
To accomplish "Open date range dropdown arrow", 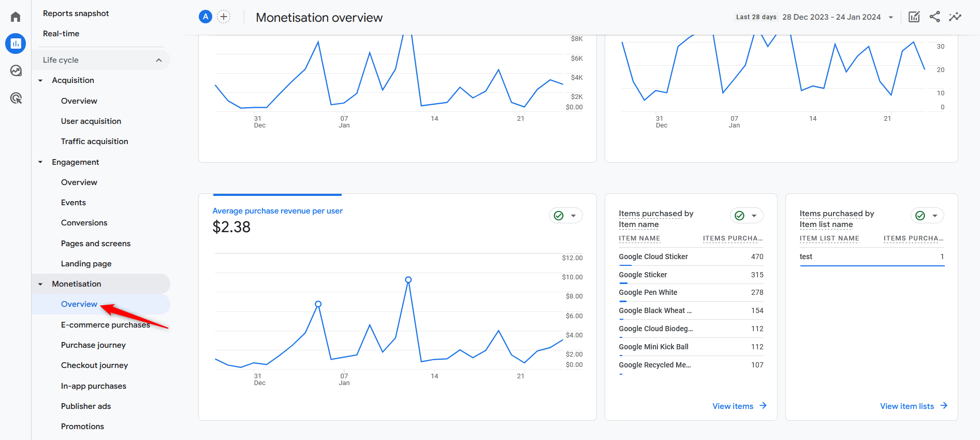I will pyautogui.click(x=891, y=17).
